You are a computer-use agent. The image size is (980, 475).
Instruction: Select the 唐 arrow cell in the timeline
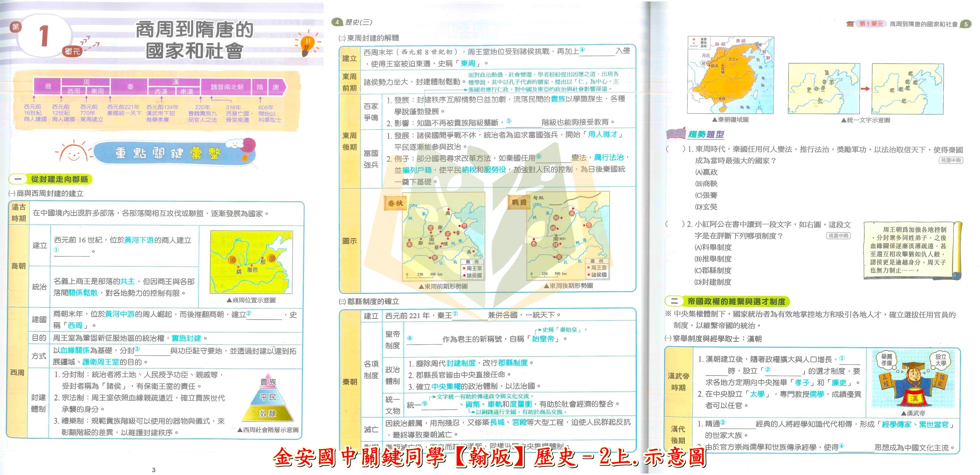click(276, 87)
